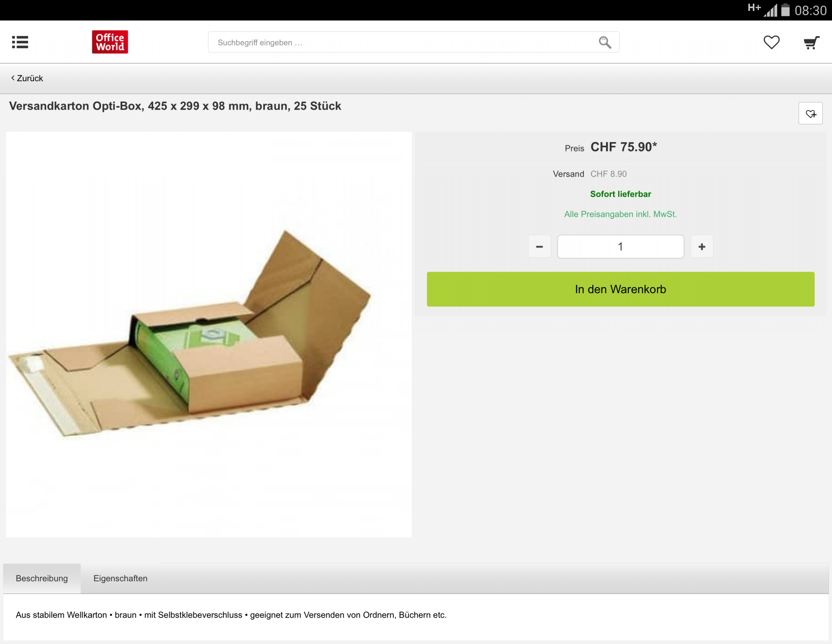Go back via Zurück link
Screen dimensions: 832x644
click(x=30, y=78)
